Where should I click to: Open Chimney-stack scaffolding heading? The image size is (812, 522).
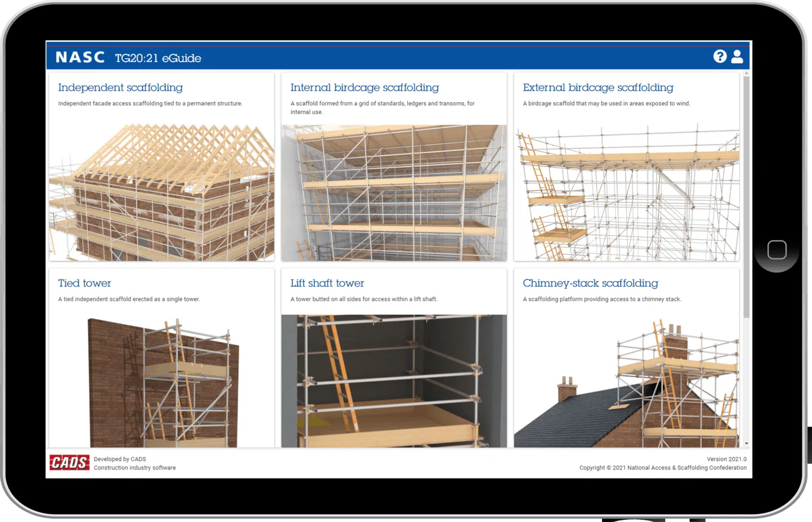[590, 283]
